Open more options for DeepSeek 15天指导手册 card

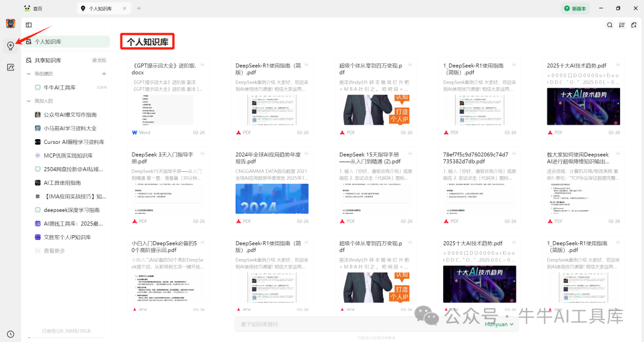410,154
